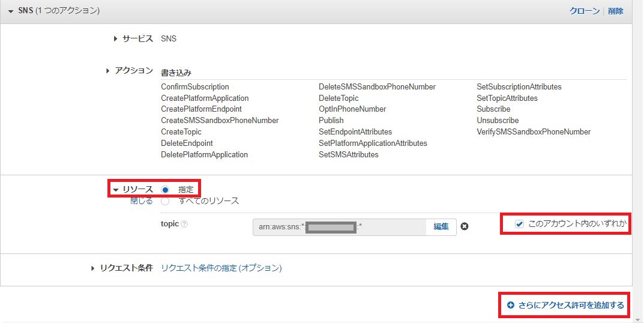Open リクエスト条件の指定 (オプション) link
This screenshot has width=644, height=323.
point(221,268)
